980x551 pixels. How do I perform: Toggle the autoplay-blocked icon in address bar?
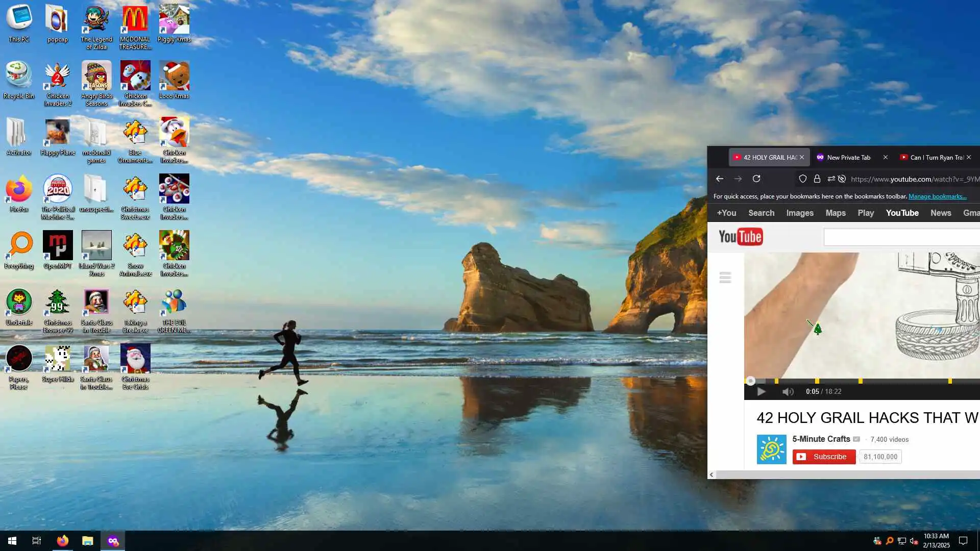point(842,179)
